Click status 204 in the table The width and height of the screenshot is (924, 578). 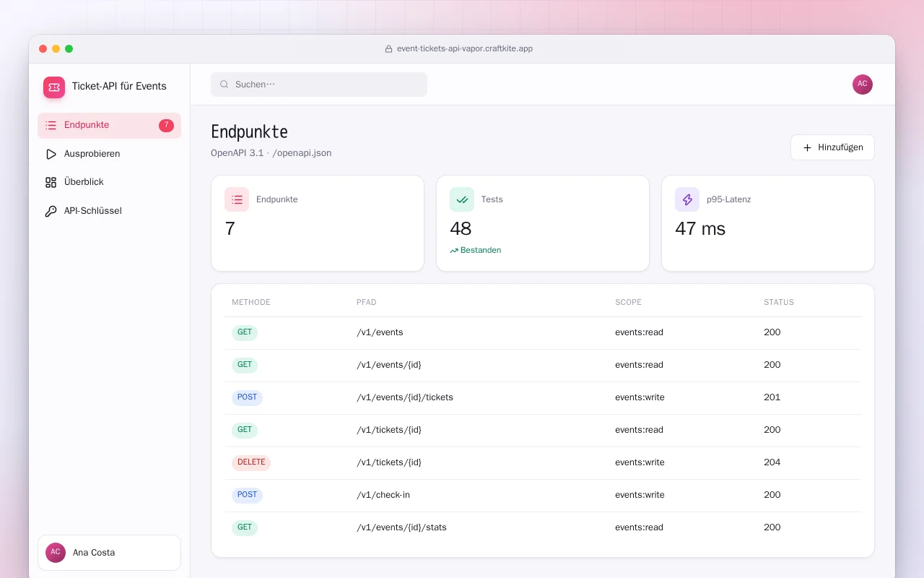(772, 463)
